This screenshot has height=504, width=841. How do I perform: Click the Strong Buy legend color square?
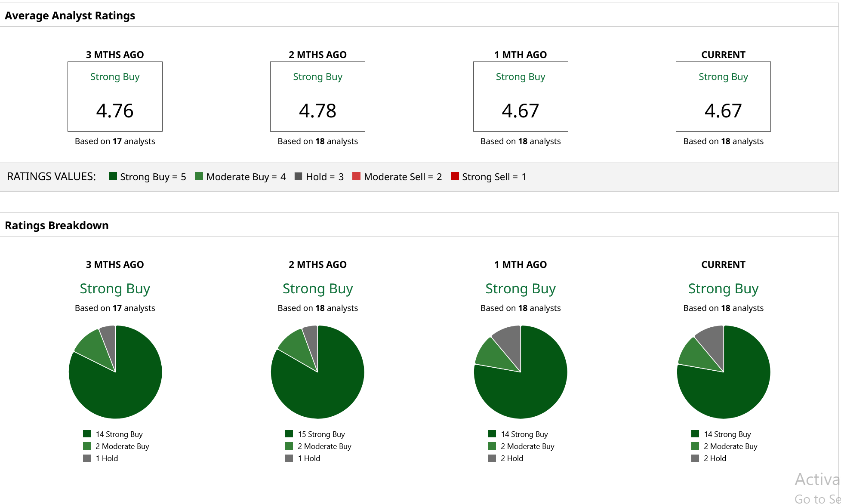click(113, 176)
